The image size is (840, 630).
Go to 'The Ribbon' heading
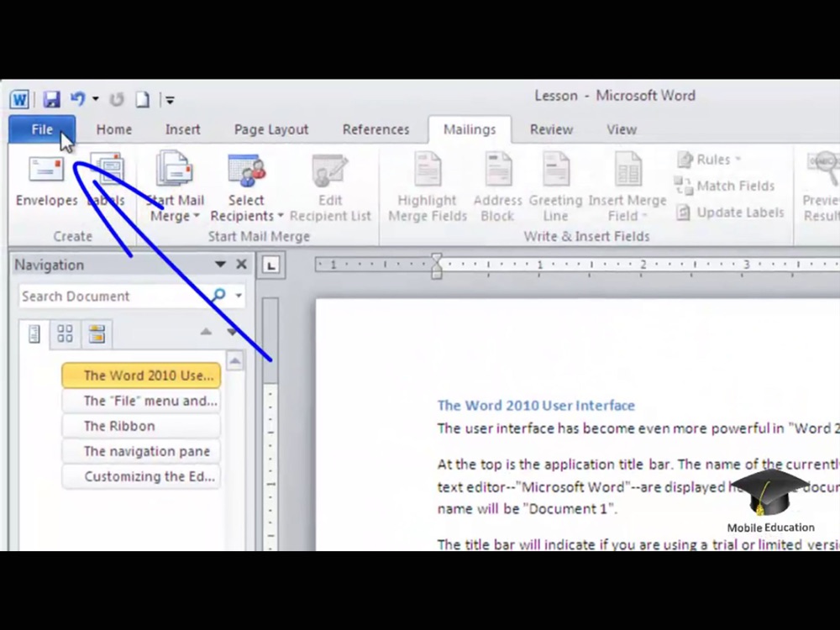click(141, 426)
